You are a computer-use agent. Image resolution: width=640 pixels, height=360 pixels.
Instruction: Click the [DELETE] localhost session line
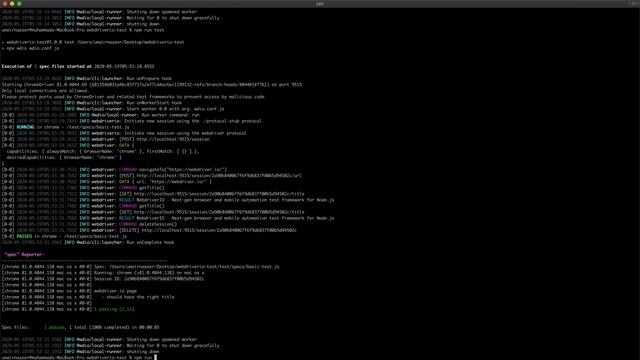(x=149, y=230)
